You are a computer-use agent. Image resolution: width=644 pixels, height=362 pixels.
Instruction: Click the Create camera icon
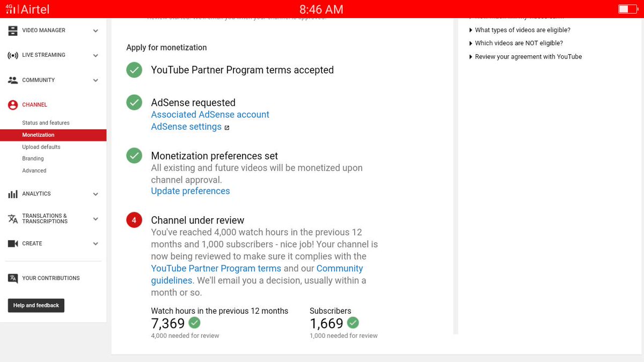pyautogui.click(x=13, y=243)
